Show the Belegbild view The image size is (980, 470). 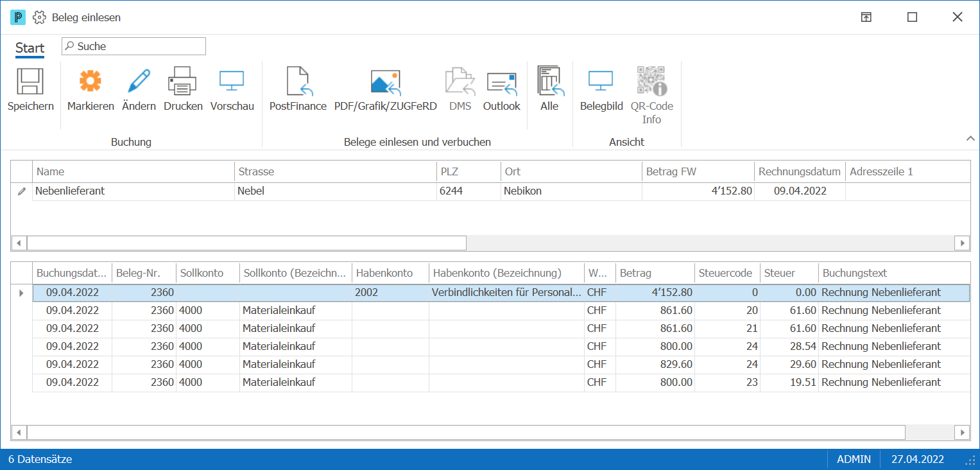pyautogui.click(x=601, y=82)
